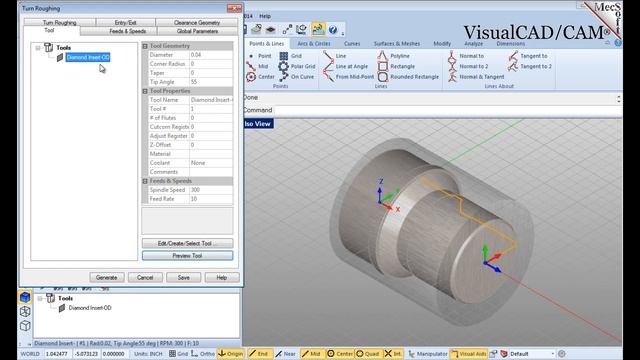
Task: Toggle Int snap in status bar
Action: click(393, 354)
